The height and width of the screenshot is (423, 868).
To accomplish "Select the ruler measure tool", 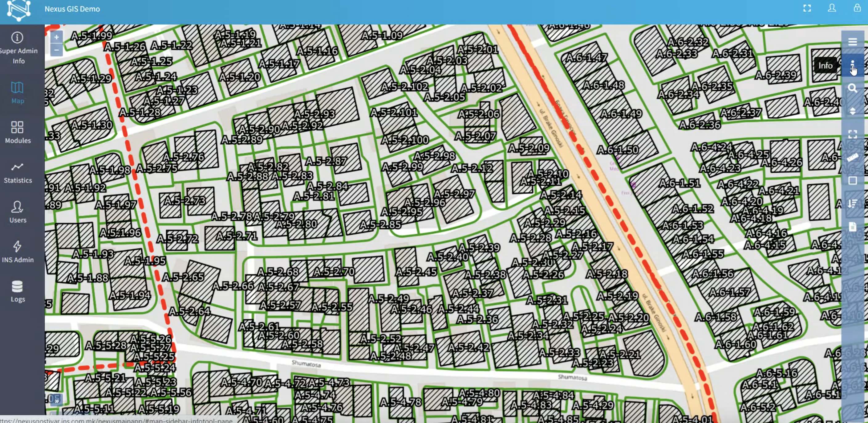I will 853,158.
